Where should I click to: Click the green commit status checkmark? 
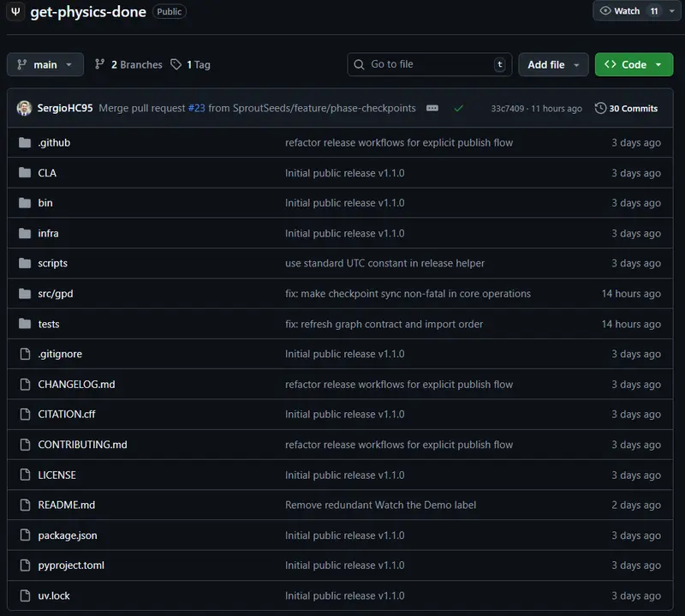[x=459, y=109]
